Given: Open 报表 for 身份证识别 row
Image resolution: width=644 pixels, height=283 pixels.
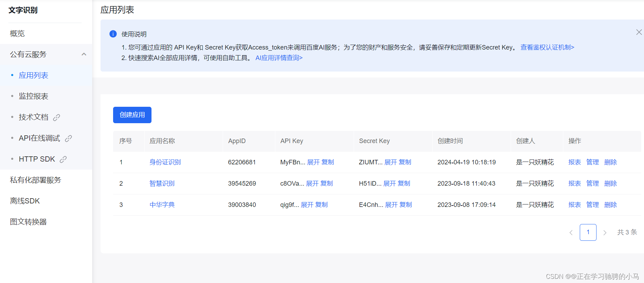Looking at the screenshot, I should (x=575, y=162).
